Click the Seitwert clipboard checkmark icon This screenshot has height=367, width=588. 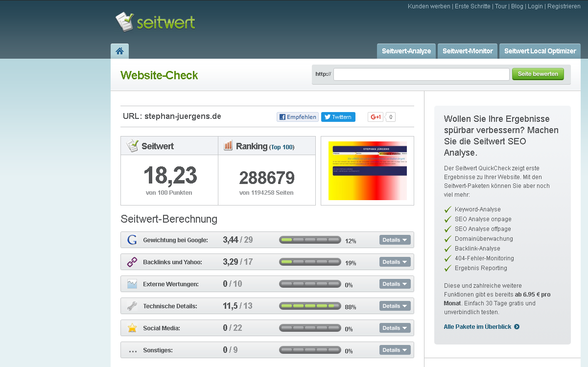133,146
